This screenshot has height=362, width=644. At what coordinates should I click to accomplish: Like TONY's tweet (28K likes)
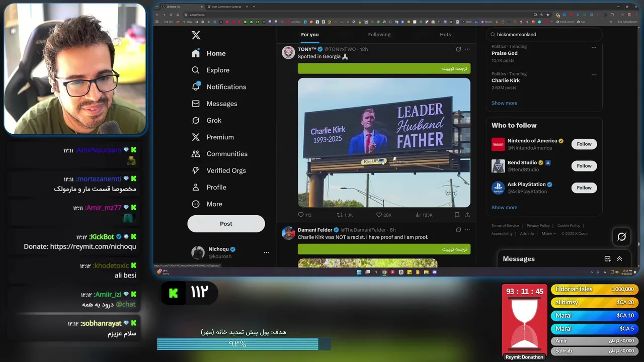point(384,215)
